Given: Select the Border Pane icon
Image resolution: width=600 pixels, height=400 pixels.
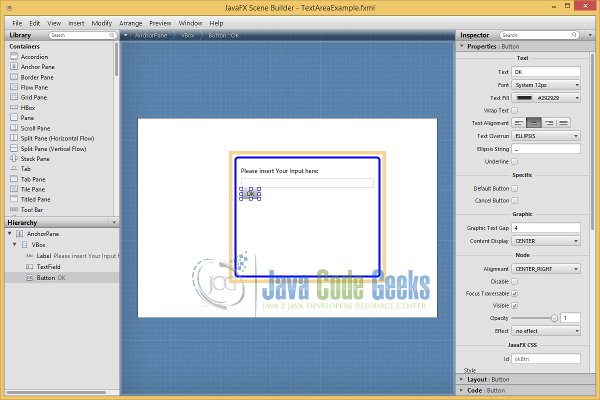Looking at the screenshot, I should 14,77.
